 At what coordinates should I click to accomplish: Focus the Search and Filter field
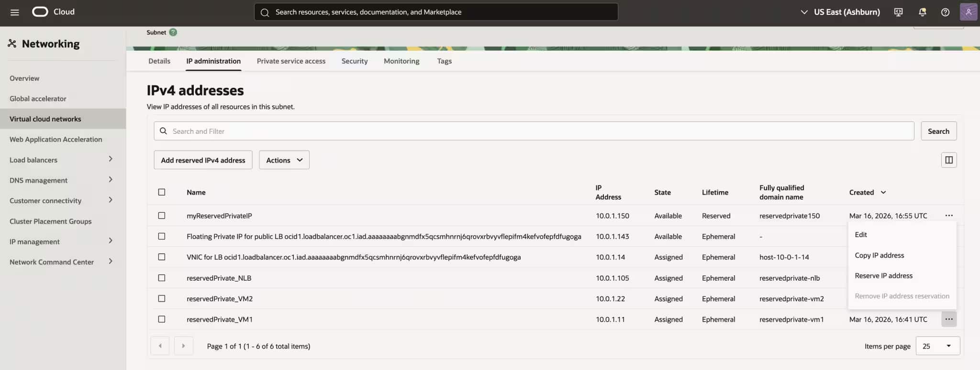[534, 131]
